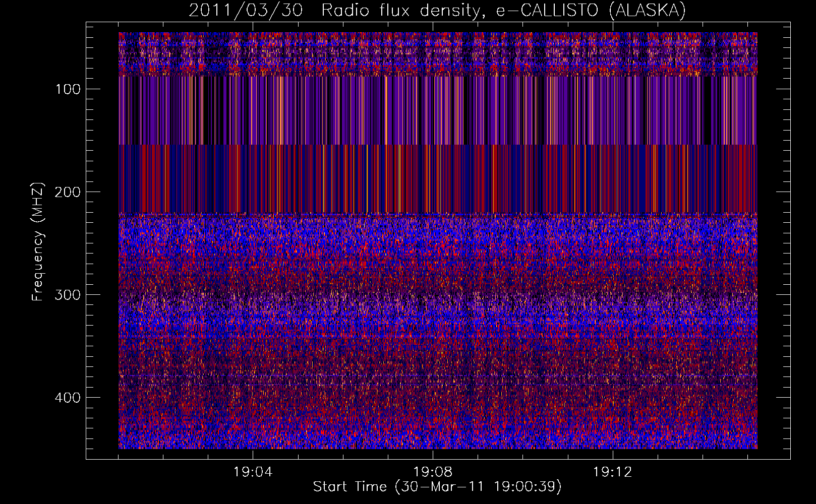
Task: Click the '400' frequency tick label
Action: tap(68, 398)
